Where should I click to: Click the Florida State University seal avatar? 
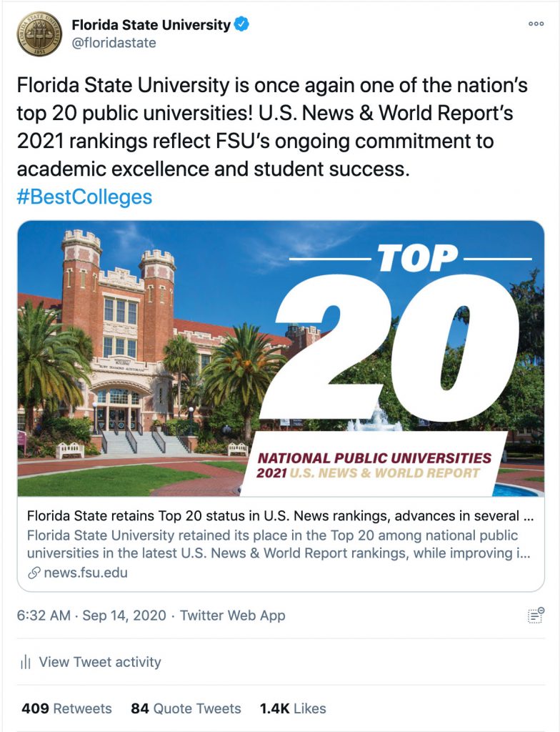39,34
